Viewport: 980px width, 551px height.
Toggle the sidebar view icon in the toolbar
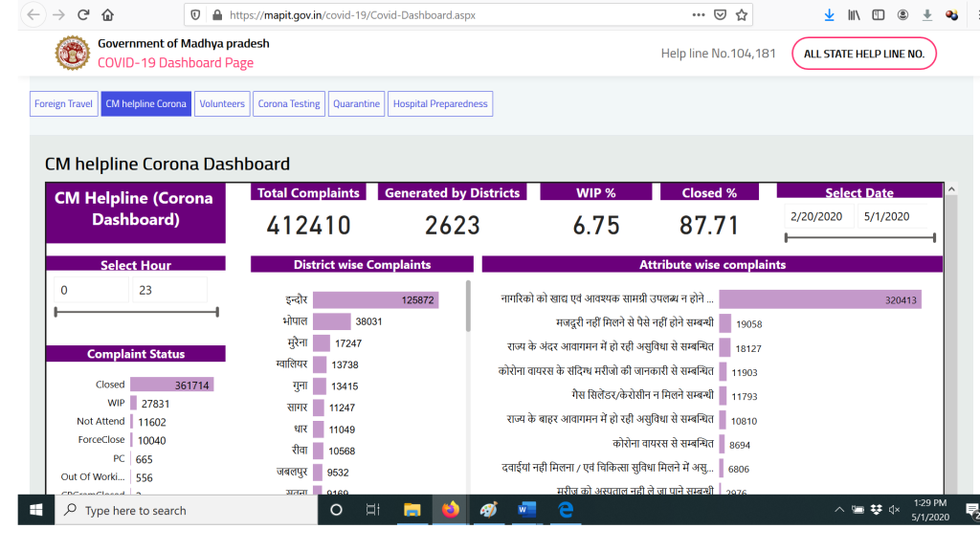[x=879, y=15]
